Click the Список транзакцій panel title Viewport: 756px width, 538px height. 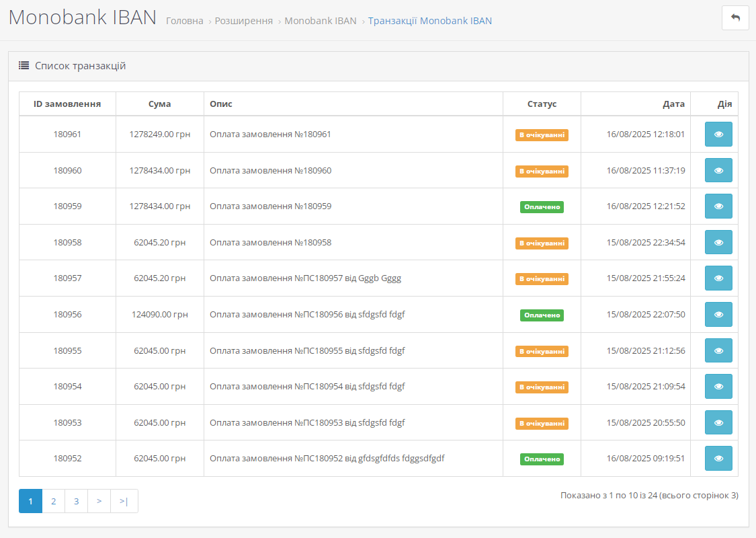[80, 66]
